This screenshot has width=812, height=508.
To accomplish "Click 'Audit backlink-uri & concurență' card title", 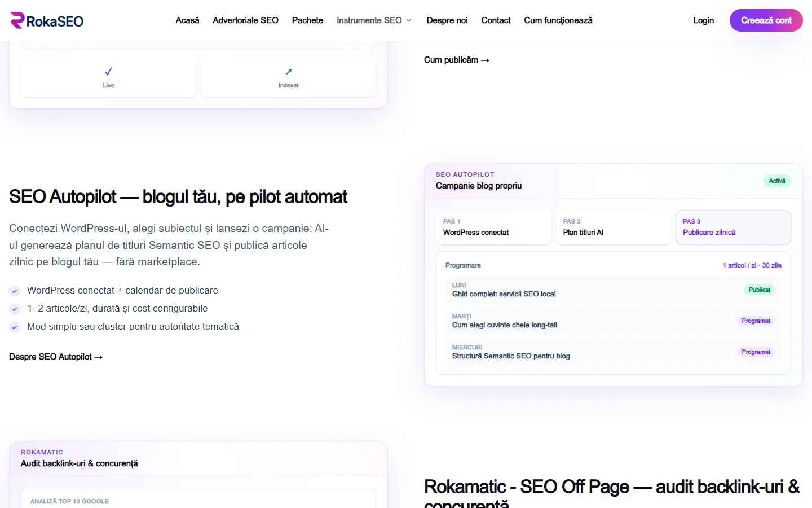I will pos(80,463).
